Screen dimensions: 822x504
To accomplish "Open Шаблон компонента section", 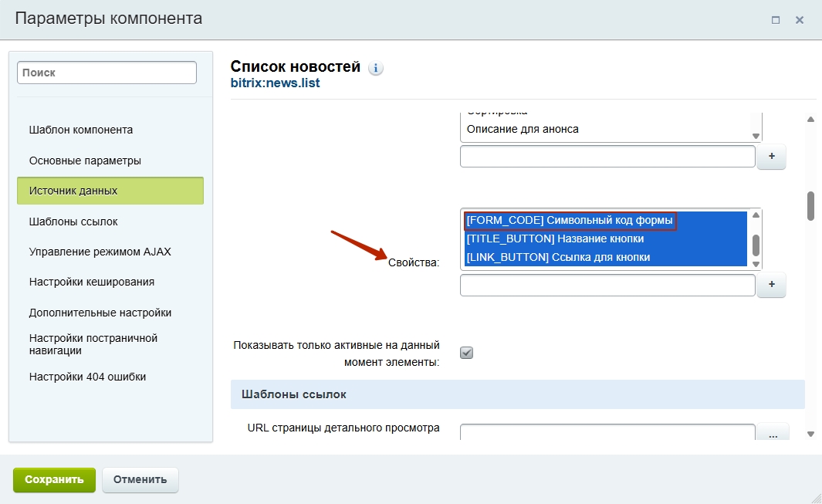I will (x=81, y=130).
